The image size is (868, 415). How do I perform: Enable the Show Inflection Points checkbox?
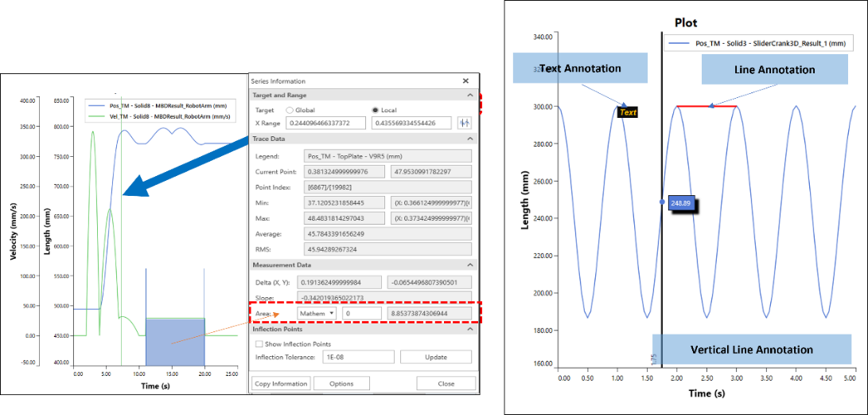(259, 343)
